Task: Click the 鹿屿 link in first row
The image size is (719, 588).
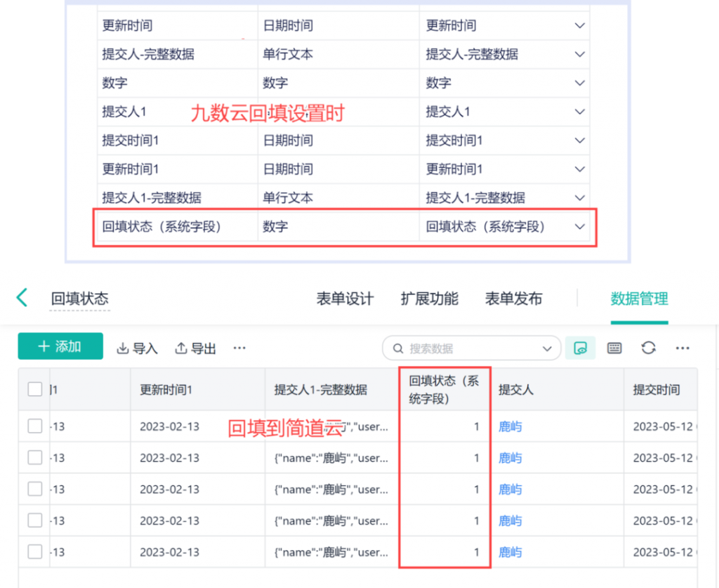Action: click(x=510, y=426)
